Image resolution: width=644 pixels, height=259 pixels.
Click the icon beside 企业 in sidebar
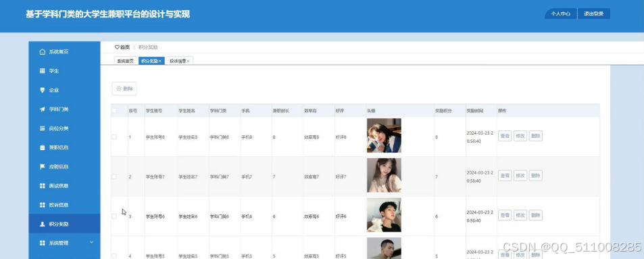[43, 90]
